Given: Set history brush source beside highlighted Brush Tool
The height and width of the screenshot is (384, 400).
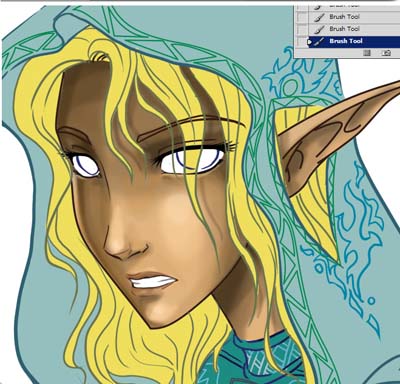Looking at the screenshot, I should tap(302, 41).
